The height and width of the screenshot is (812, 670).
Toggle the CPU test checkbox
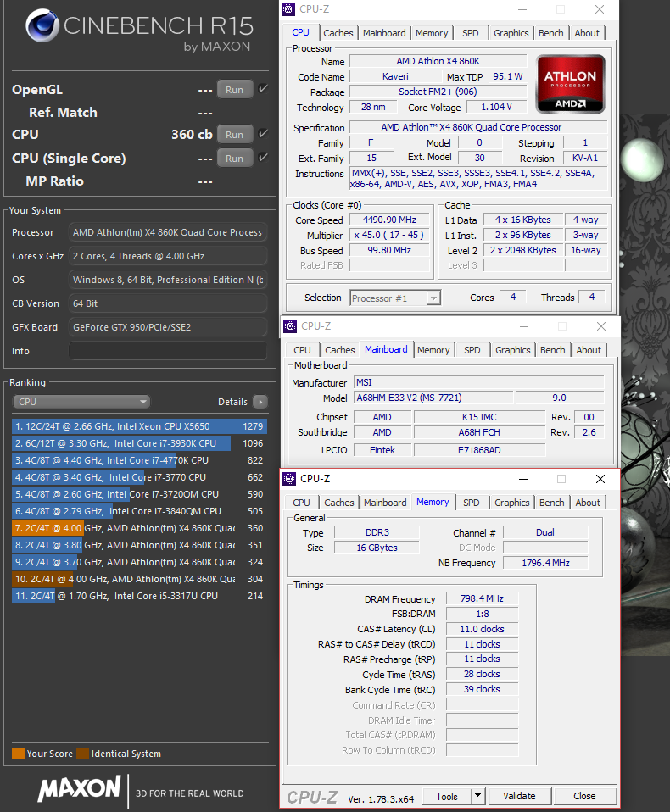(x=263, y=134)
